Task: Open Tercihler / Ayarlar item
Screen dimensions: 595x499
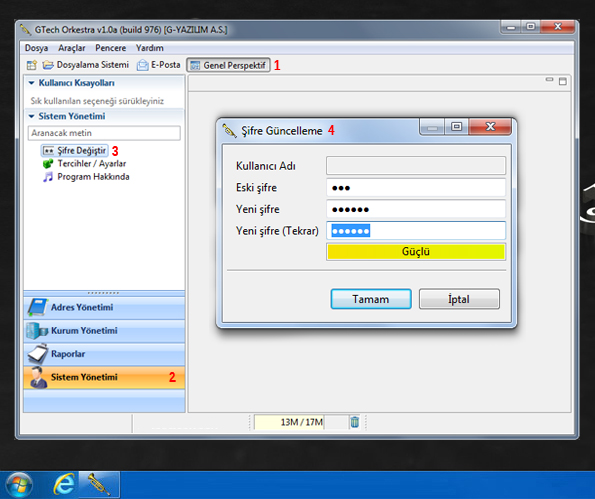Action: [84, 164]
